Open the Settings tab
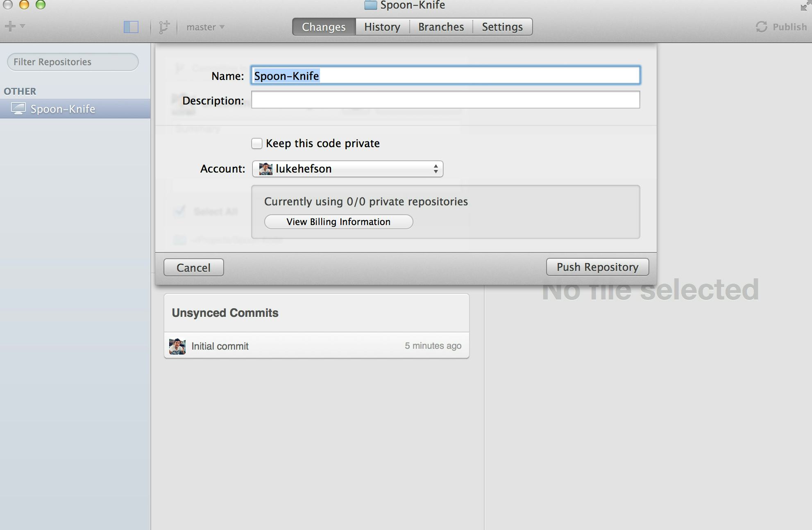 502,27
